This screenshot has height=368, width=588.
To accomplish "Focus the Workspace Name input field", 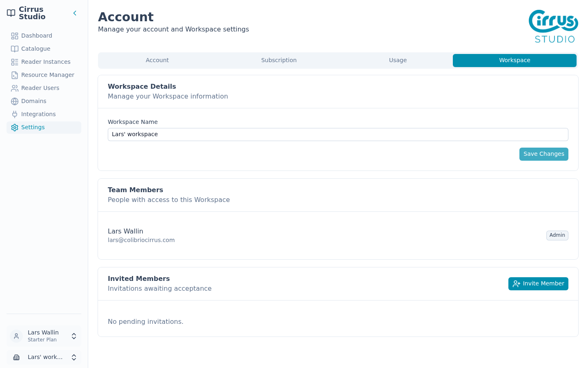I will pyautogui.click(x=338, y=135).
